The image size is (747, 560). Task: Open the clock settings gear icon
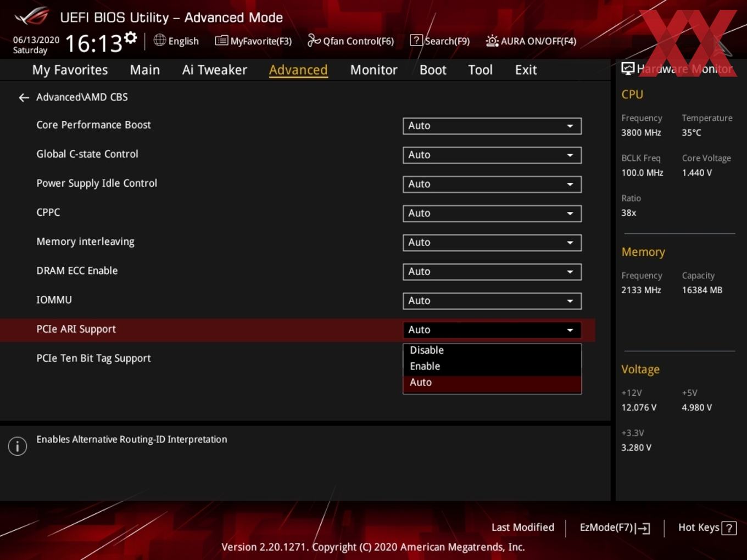131,38
